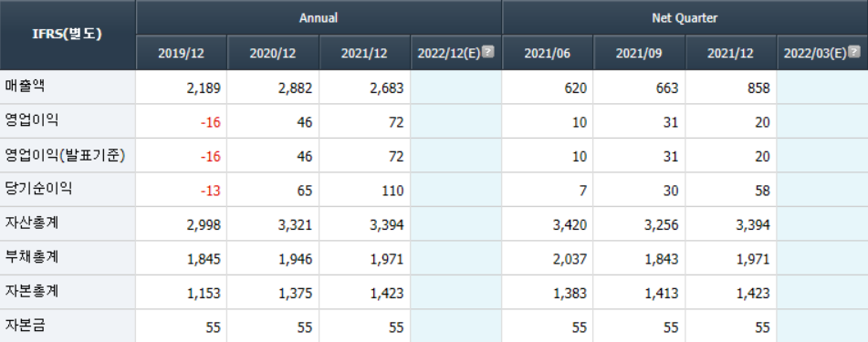The image size is (868, 342).
Task: Click the 110 net income value
Action: (x=393, y=191)
